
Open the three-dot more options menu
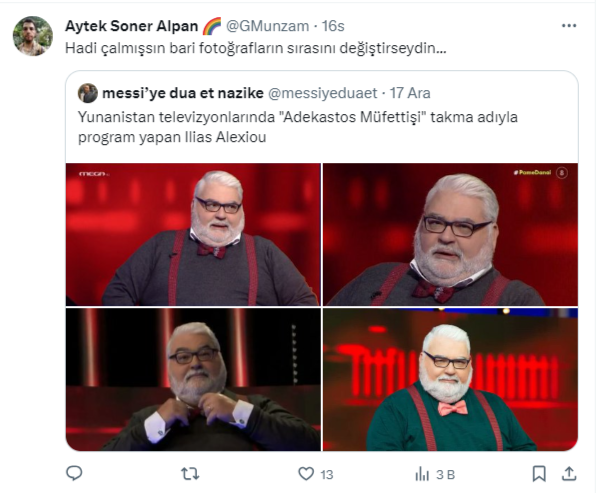569,26
